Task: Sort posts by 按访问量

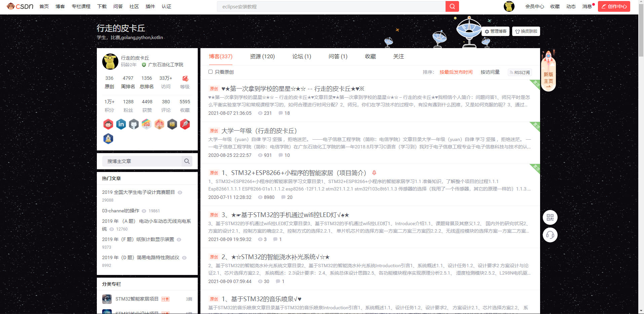Action: click(490, 72)
